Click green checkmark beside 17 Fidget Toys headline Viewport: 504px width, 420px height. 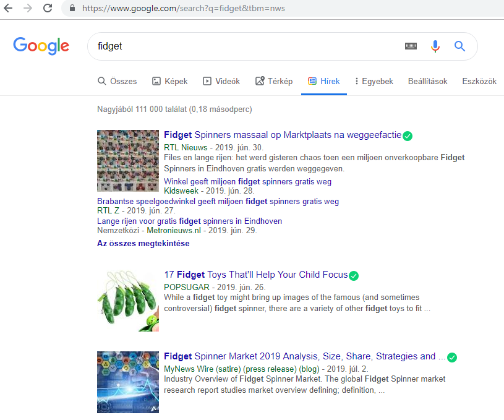click(x=354, y=276)
